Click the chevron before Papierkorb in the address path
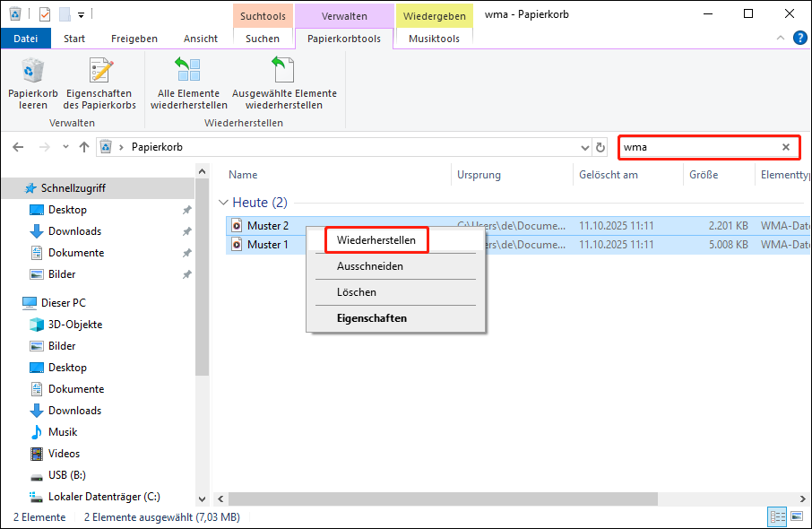 (x=121, y=147)
